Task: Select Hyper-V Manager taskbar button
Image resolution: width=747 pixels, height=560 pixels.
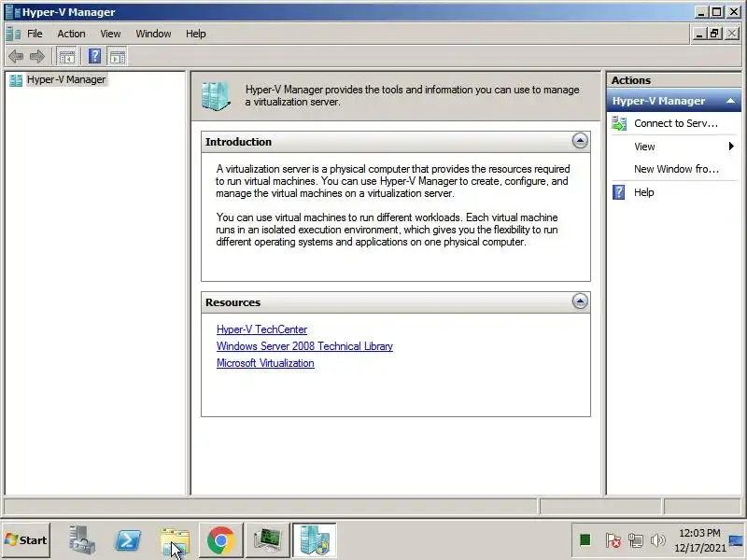Action: point(315,540)
